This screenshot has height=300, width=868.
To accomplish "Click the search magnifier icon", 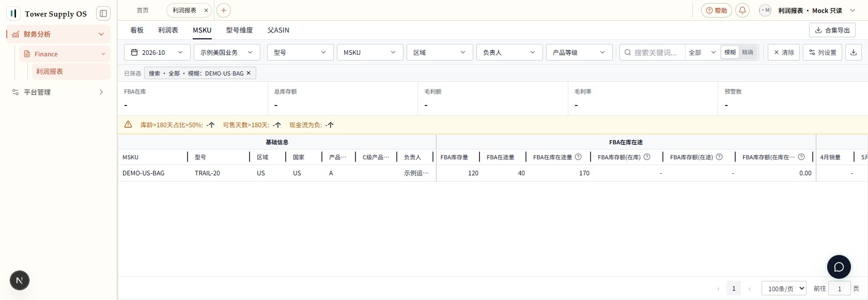I will point(628,52).
